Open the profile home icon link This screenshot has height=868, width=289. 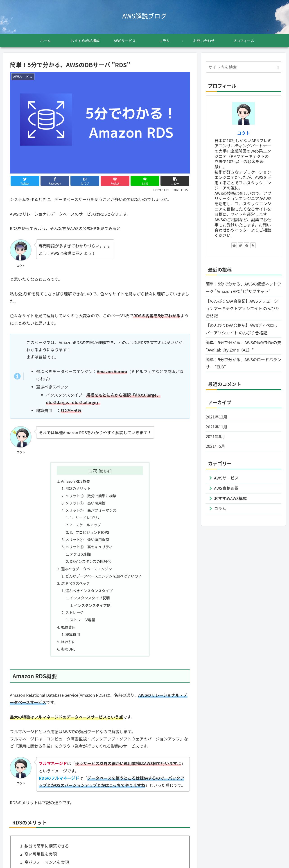tap(234, 245)
